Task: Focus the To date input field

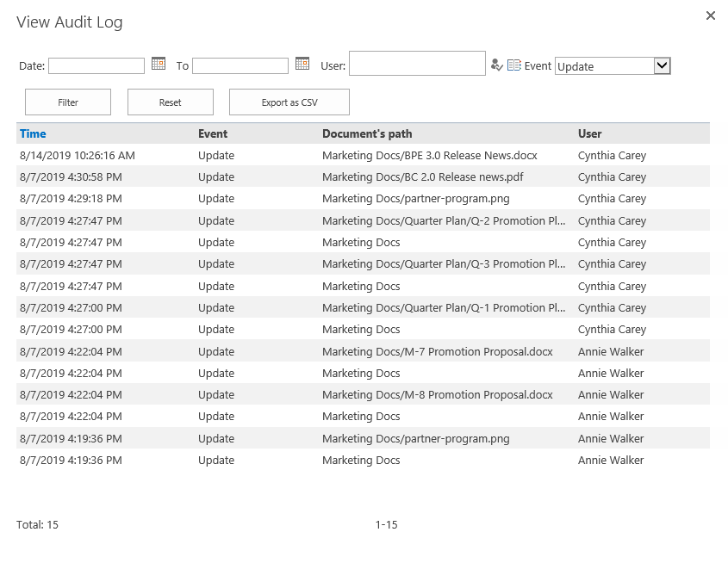Action: (240, 65)
